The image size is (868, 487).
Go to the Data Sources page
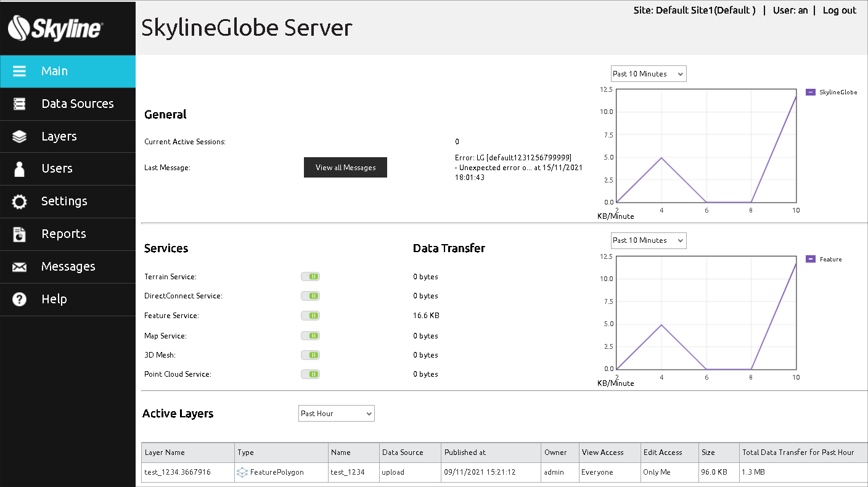68,104
